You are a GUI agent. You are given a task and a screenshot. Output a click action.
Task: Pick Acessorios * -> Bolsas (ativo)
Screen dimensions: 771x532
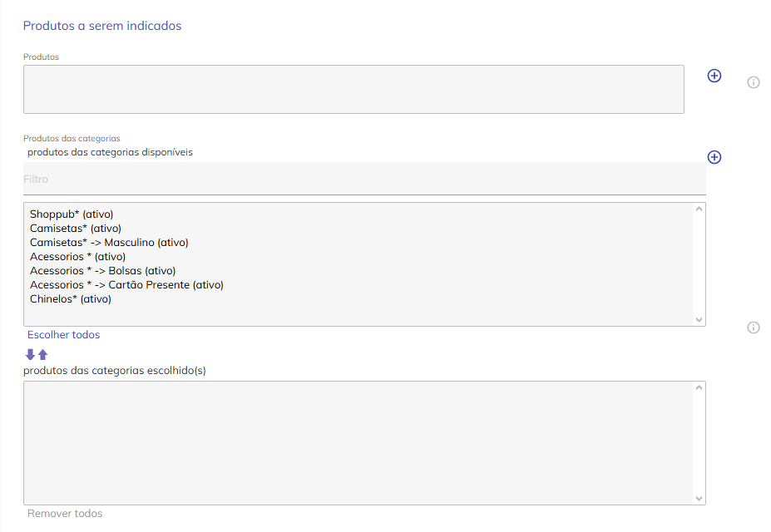[x=102, y=271]
